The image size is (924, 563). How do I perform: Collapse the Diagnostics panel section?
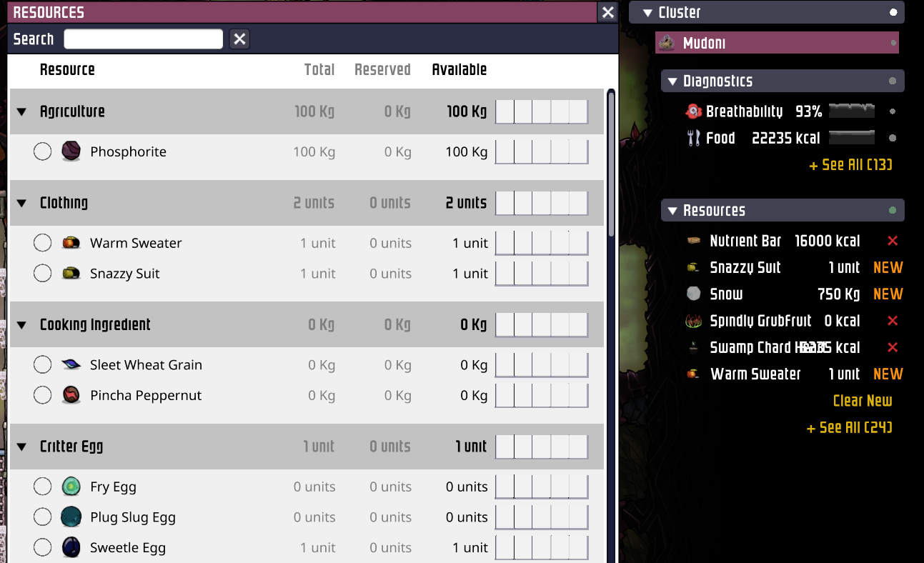(672, 81)
